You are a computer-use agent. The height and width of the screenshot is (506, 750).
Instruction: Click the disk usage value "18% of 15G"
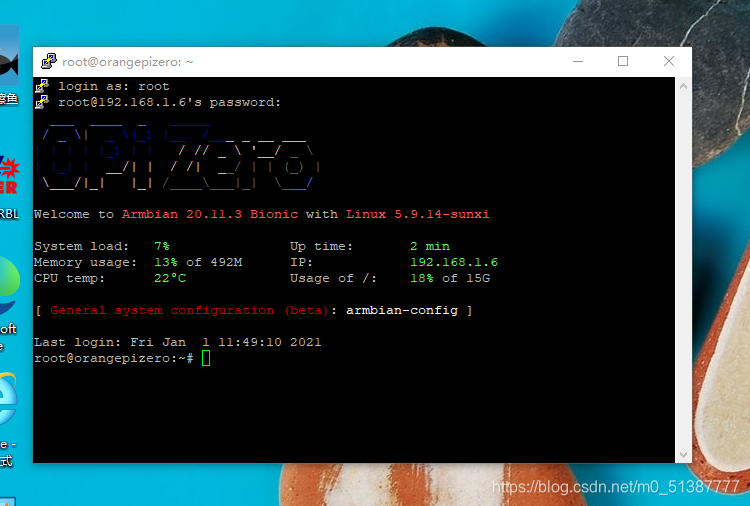[450, 278]
